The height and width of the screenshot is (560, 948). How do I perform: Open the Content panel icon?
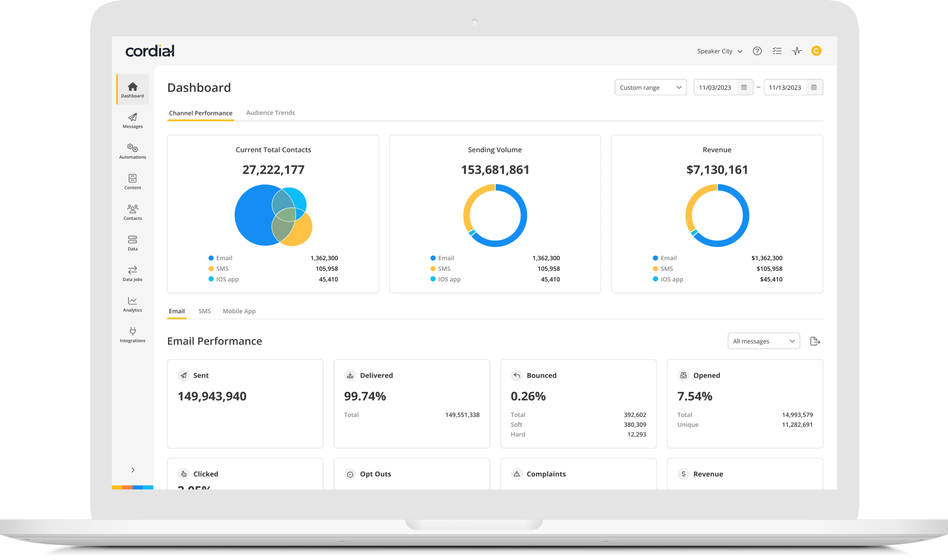tap(132, 182)
